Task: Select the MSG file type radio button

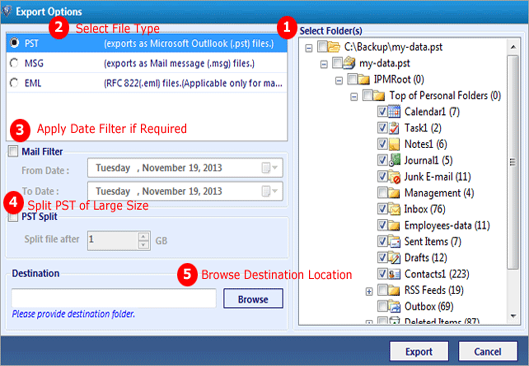Action: pos(14,63)
